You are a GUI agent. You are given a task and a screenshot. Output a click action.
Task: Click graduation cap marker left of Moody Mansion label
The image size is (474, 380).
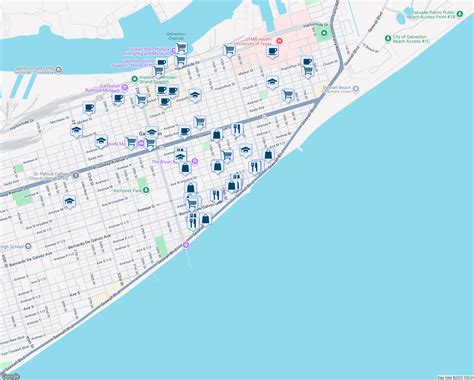[x=100, y=142]
